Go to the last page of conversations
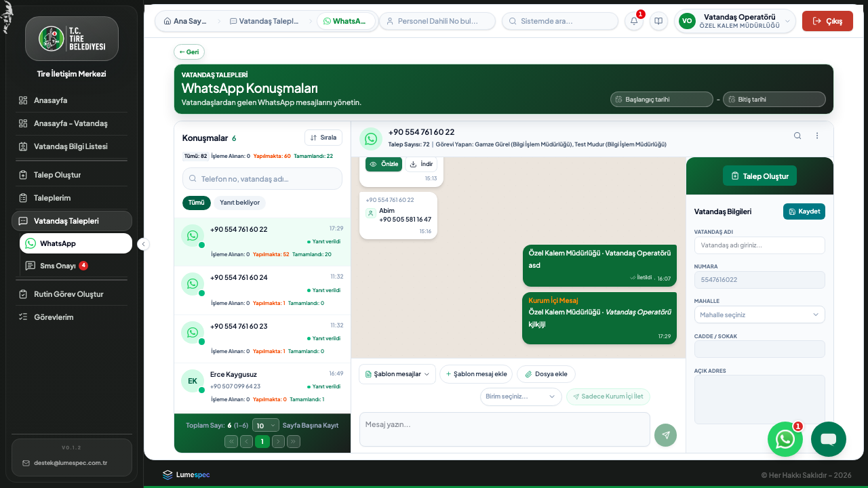Image resolution: width=868 pixels, height=488 pixels. 294,441
